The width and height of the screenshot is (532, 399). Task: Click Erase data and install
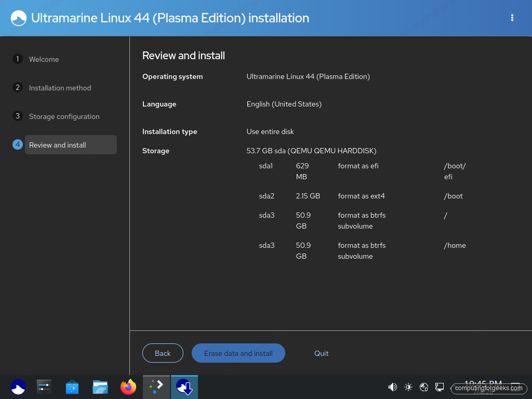point(238,353)
